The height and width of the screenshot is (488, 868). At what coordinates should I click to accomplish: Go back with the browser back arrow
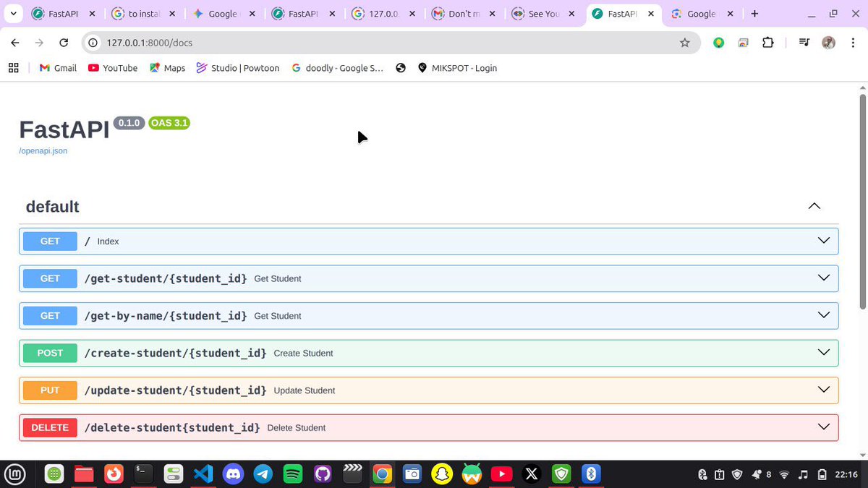pos(15,43)
